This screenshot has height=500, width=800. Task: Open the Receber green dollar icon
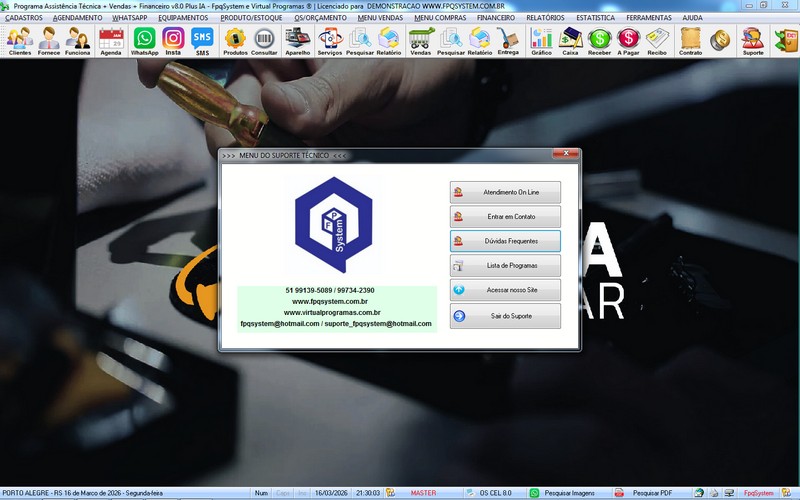pos(599,41)
